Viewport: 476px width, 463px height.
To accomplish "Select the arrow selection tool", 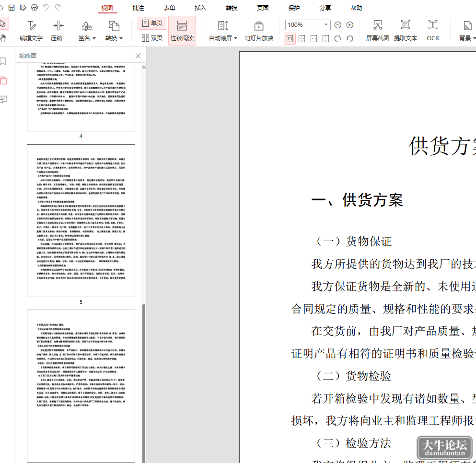I will tap(3, 23).
